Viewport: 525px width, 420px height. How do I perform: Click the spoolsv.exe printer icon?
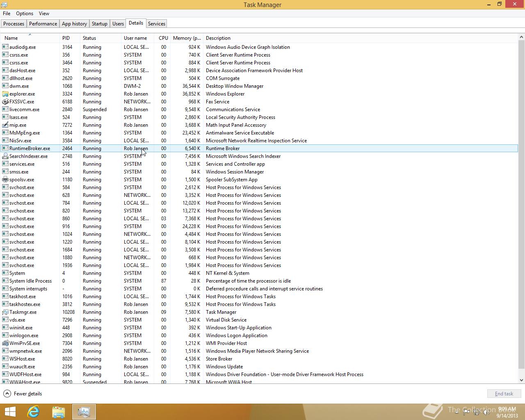(x=5, y=180)
